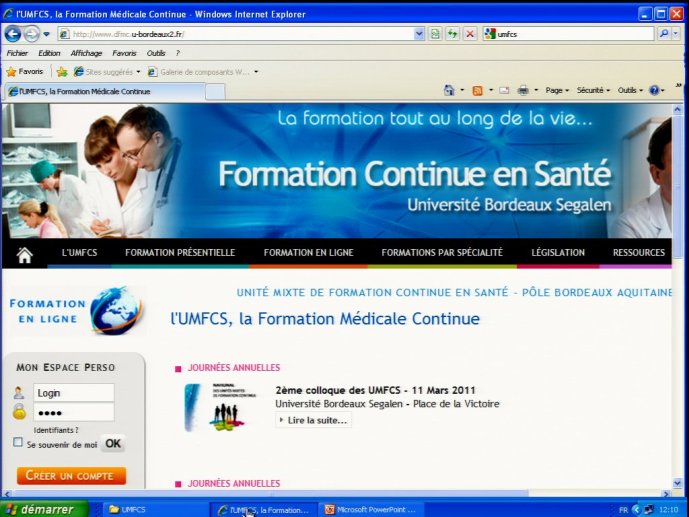689x517 pixels.
Task: Open the Favoris menu in menu bar
Action: point(124,53)
